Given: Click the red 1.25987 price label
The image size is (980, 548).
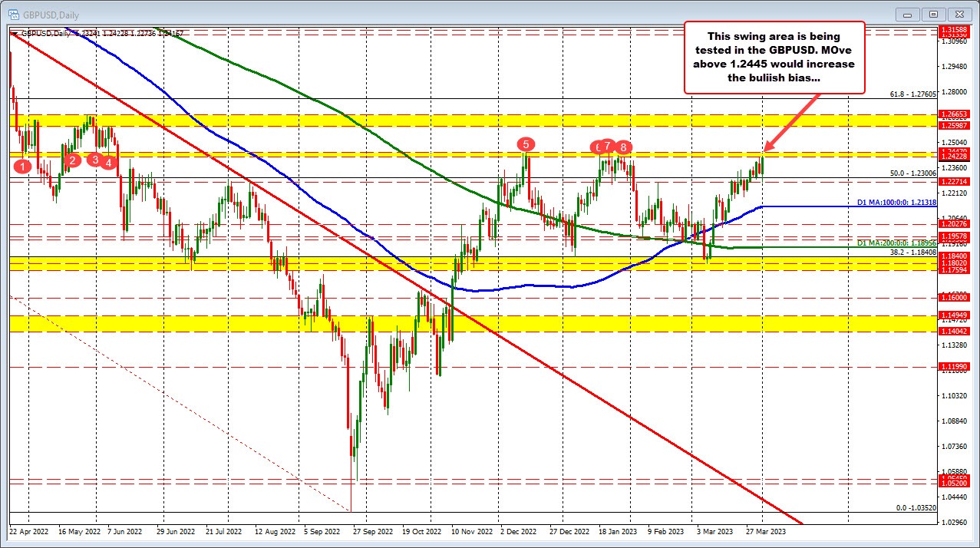Looking at the screenshot, I should point(954,125).
